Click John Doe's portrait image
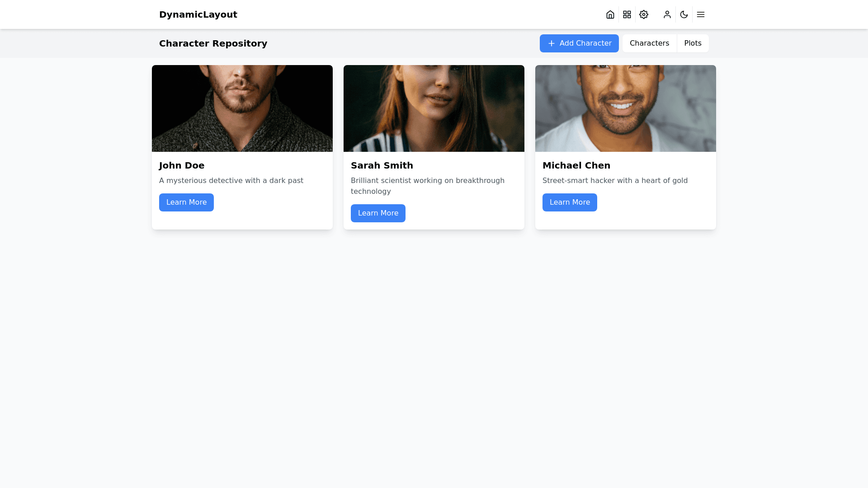The height and width of the screenshot is (488, 868). pos(242,108)
